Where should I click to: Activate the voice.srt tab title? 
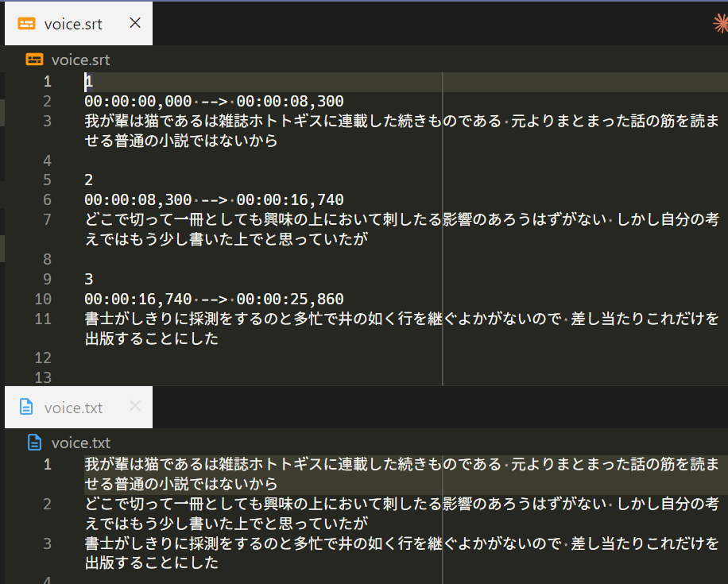tap(73, 24)
